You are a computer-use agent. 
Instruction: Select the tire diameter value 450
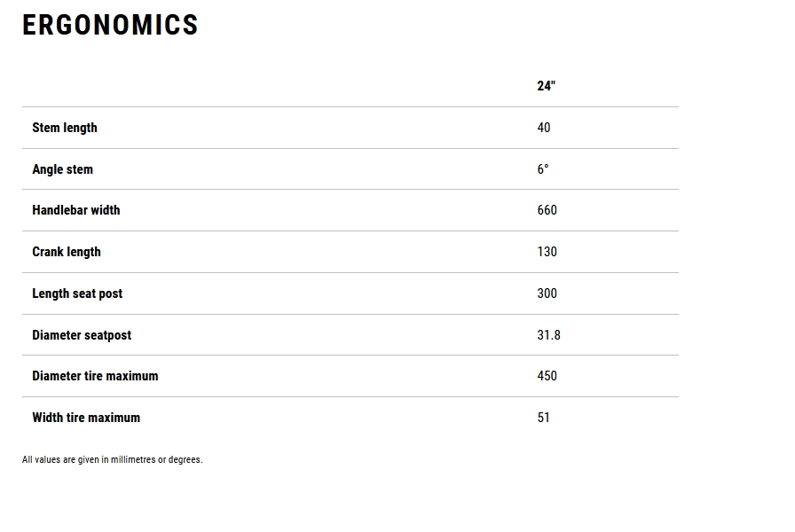(x=547, y=376)
